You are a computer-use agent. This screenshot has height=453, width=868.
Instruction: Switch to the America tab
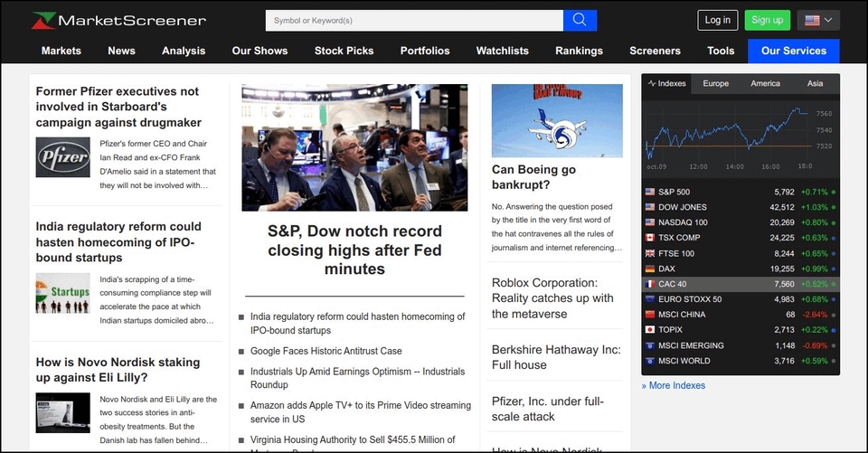coord(766,83)
